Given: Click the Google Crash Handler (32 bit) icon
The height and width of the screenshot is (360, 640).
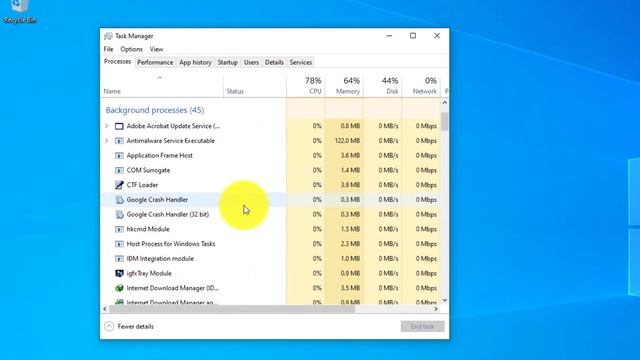Looking at the screenshot, I should (x=119, y=214).
